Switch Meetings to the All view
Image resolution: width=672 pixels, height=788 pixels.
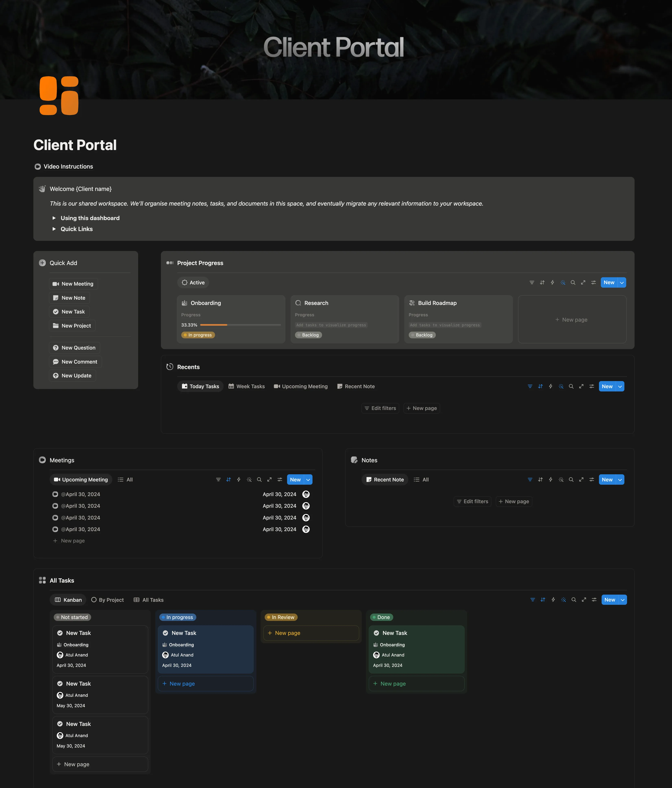(125, 480)
